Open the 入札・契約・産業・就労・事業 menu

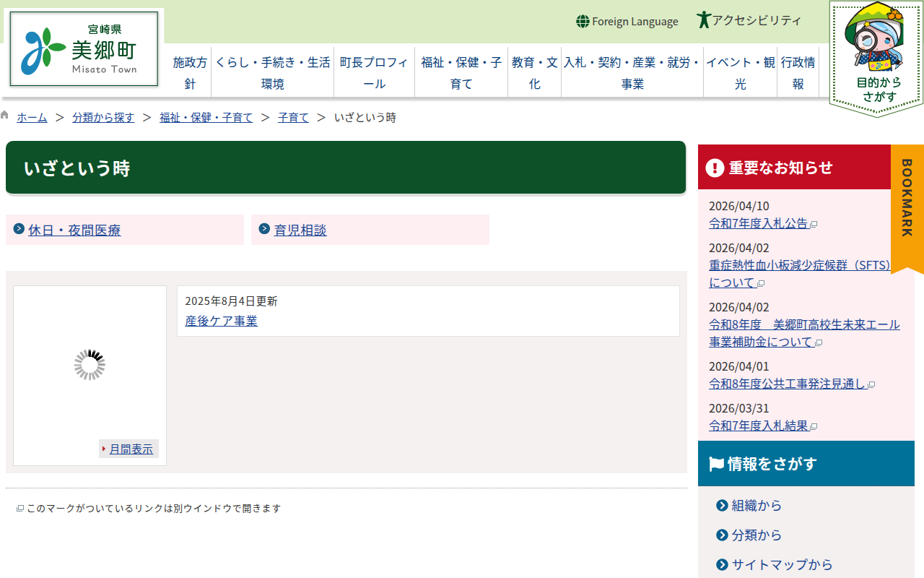point(632,73)
